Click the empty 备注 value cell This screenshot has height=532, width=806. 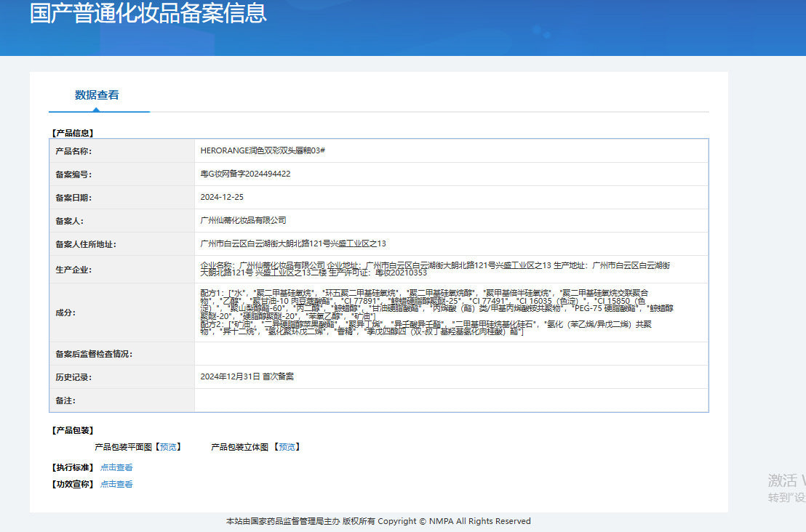click(451, 400)
